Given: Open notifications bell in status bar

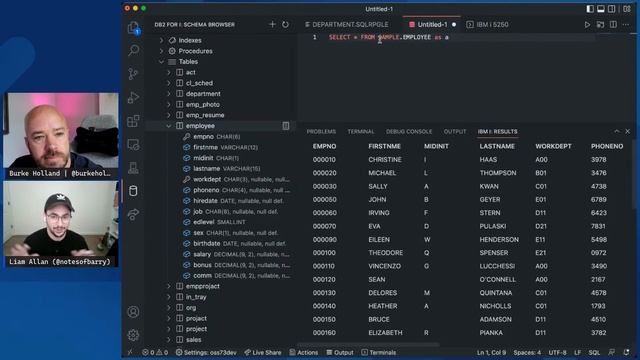Looking at the screenshot, I should tap(627, 352).
